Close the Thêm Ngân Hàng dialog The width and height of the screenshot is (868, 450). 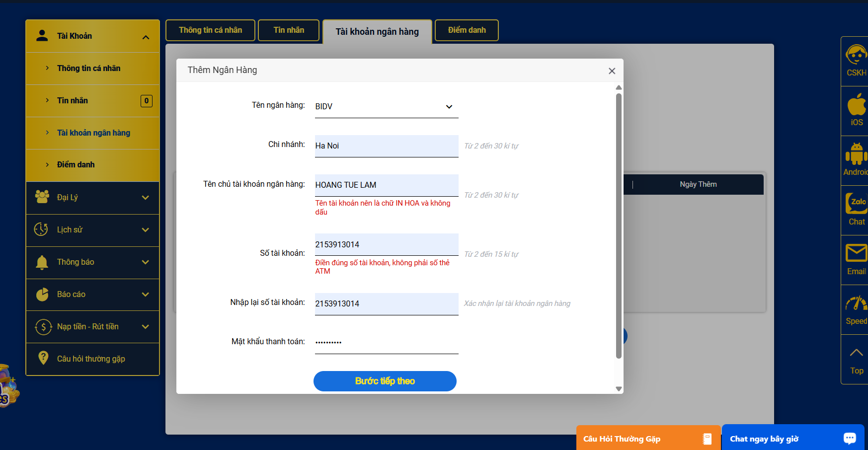pos(612,71)
